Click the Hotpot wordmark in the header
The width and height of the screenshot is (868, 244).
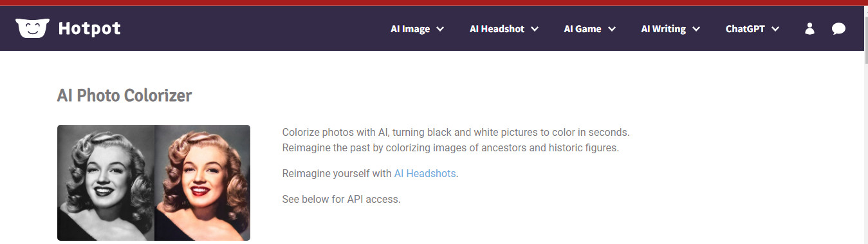(x=89, y=28)
